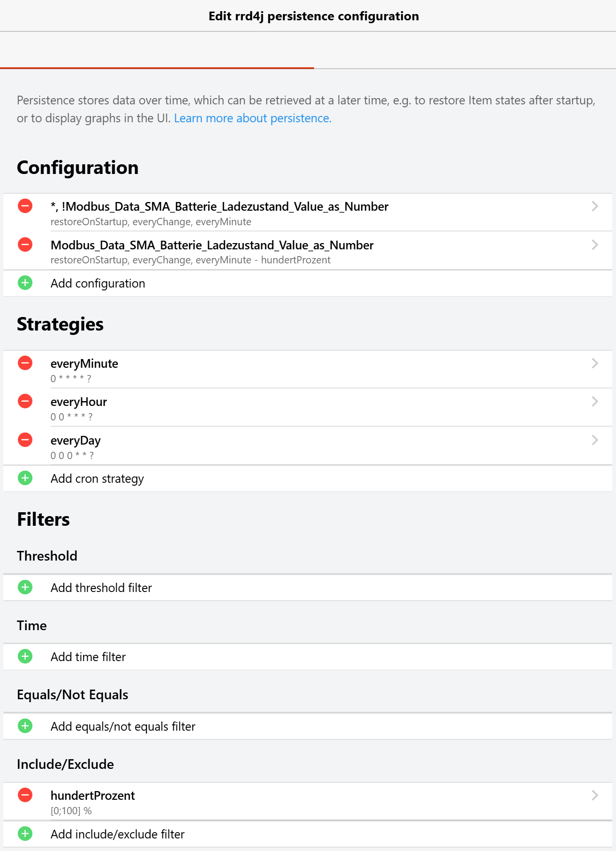This screenshot has height=851, width=616.
Task: Switch to the right-hand tab area
Action: point(465,51)
